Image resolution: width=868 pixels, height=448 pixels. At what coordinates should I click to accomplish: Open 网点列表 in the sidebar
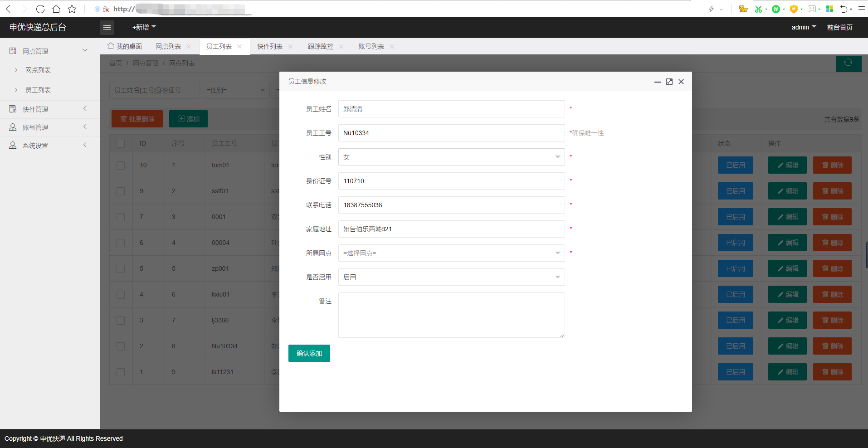[x=38, y=70]
